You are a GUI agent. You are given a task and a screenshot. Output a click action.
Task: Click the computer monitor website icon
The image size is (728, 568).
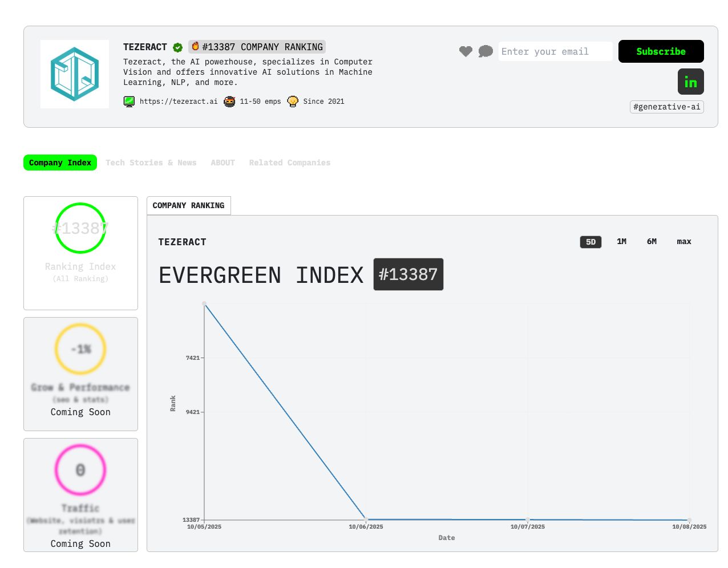coord(130,102)
